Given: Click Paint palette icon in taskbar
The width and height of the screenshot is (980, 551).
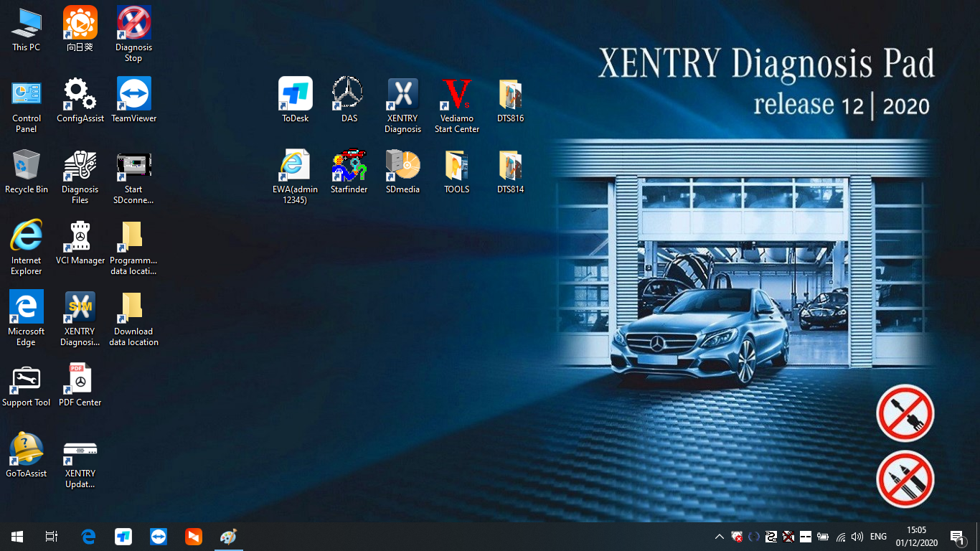Looking at the screenshot, I should pyautogui.click(x=228, y=537).
